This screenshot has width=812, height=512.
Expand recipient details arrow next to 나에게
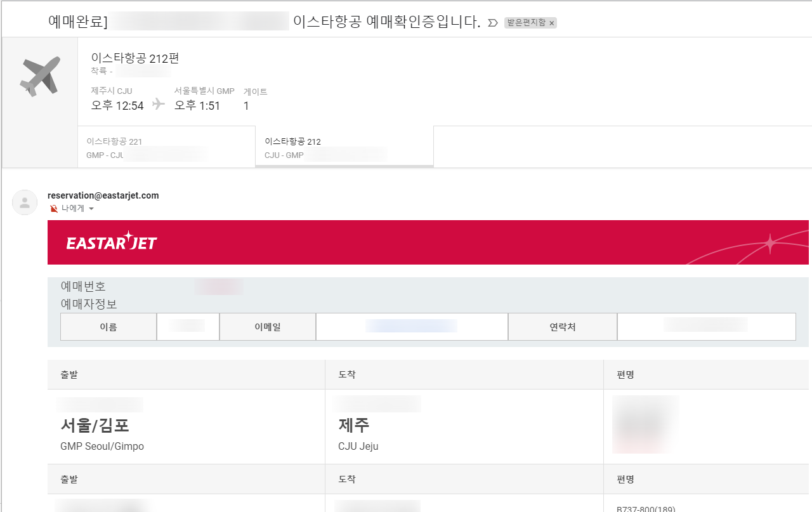(91, 209)
